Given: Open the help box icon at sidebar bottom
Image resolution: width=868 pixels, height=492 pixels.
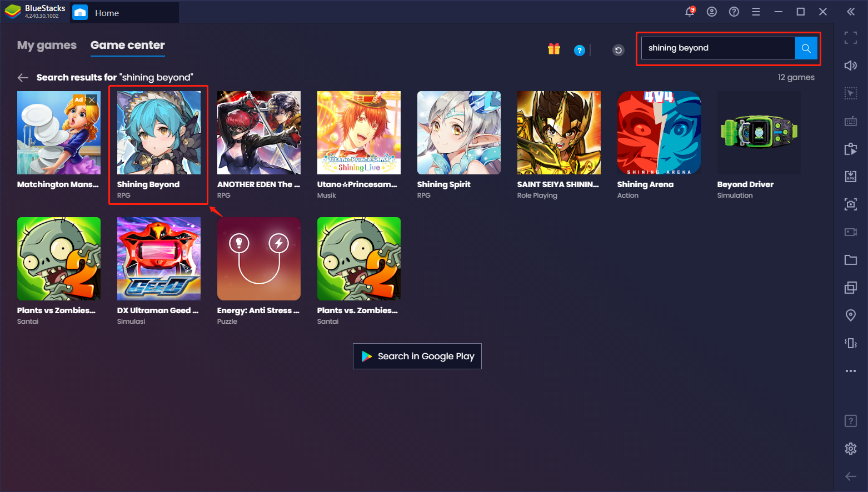Looking at the screenshot, I should pos(851,421).
